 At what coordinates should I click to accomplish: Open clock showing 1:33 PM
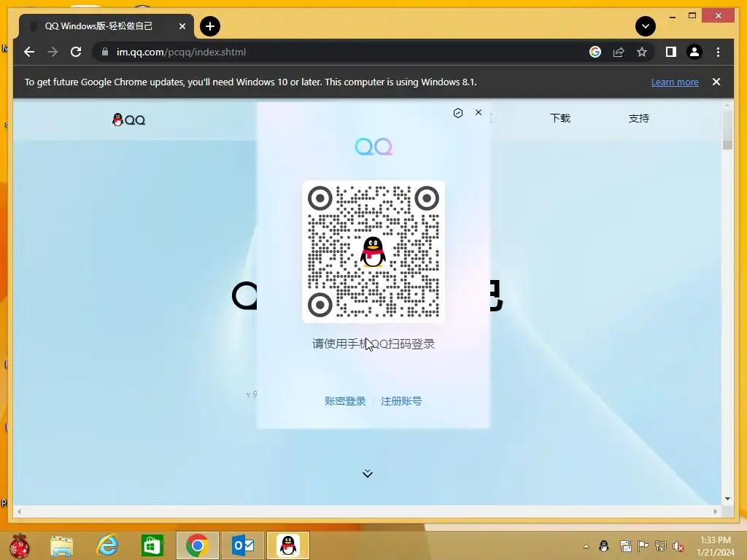[x=716, y=546]
